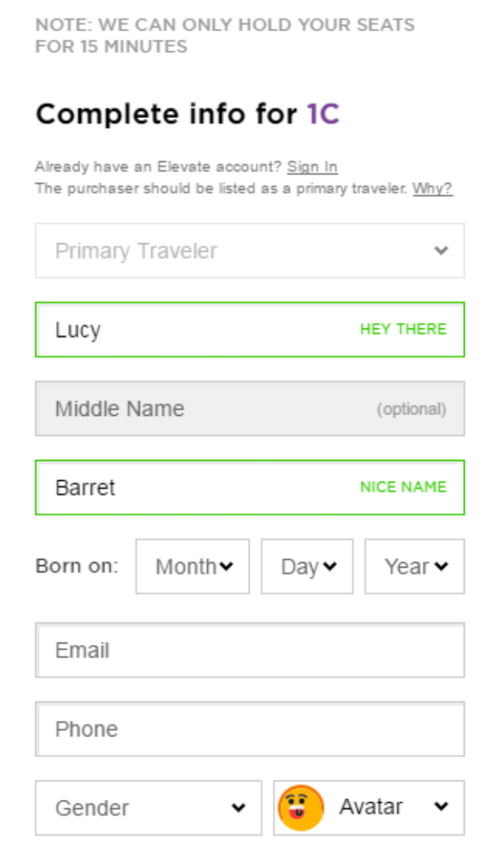Click the Day chevron arrow
Image resolution: width=500 pixels, height=868 pixels.
[x=330, y=566]
